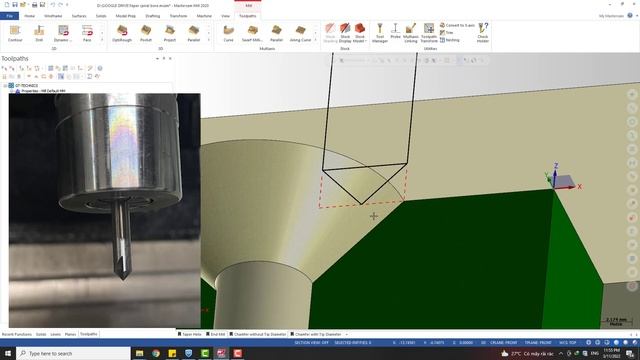Open the Solids manager tab
Screen dimensions: 640x360
(41, 334)
